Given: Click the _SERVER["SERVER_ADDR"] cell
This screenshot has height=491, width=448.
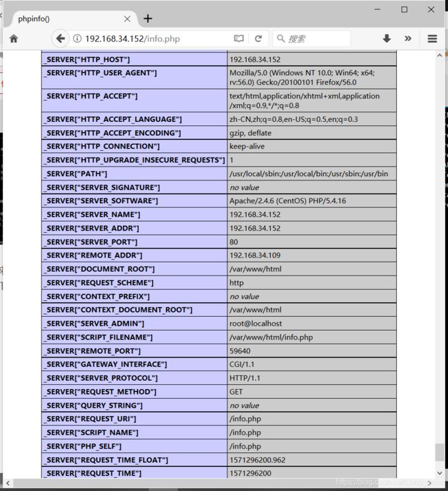Looking at the screenshot, I should 134,228.
